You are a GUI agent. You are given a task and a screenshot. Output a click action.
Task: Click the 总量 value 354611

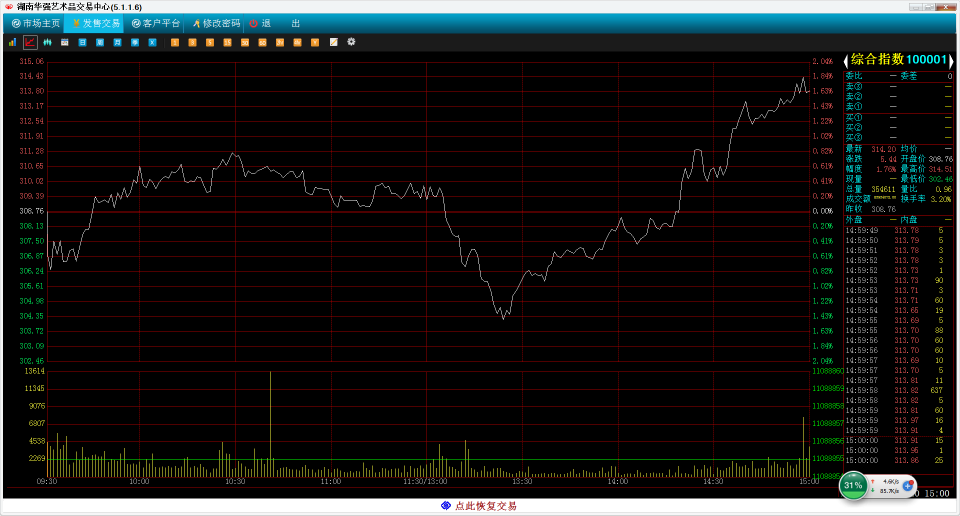[x=883, y=189]
